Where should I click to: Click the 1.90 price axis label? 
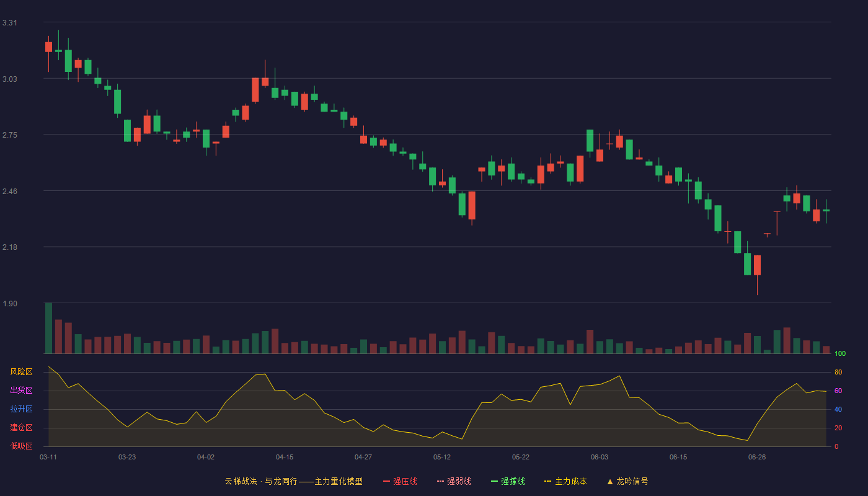coord(10,304)
